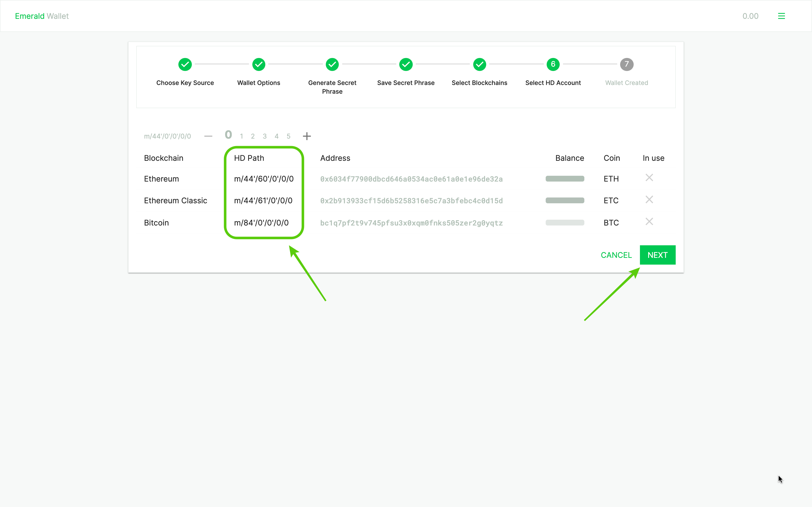Screen dimensions: 812x507
Task: Click the CANCEL button
Action: pyautogui.click(x=616, y=255)
